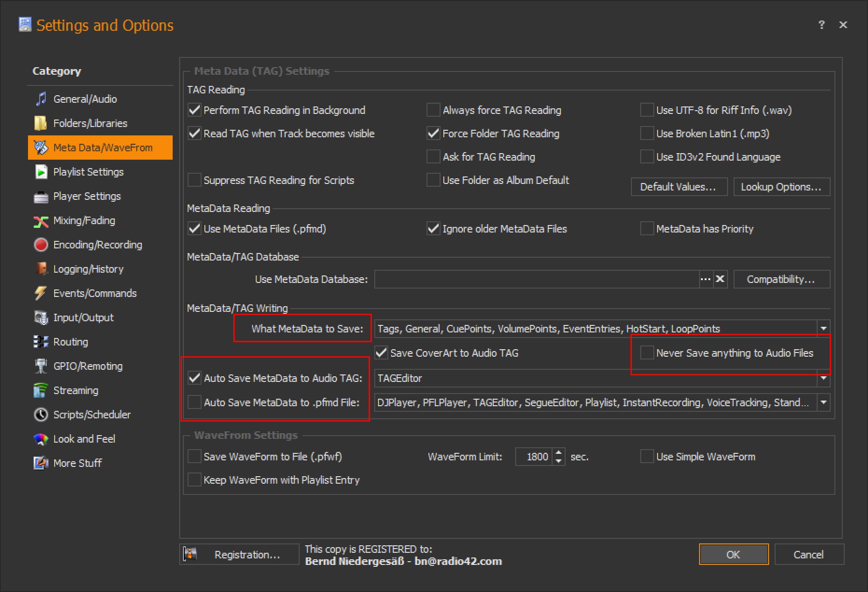Screen dimensions: 868x592
Task: Toggle Save WaveForm to File (.pfwf)
Action: (194, 457)
